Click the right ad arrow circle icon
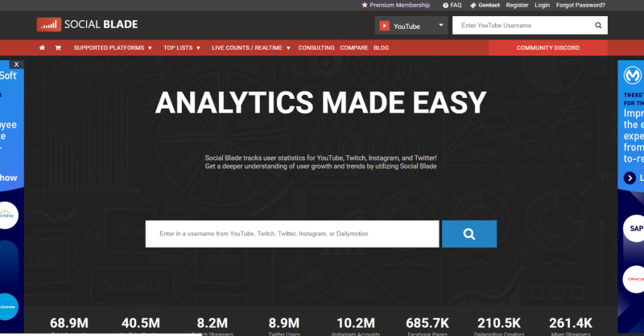The height and width of the screenshot is (336, 644). (630, 178)
